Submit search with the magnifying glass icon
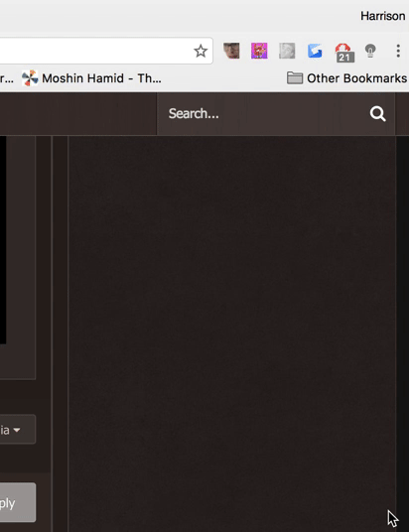 point(378,114)
